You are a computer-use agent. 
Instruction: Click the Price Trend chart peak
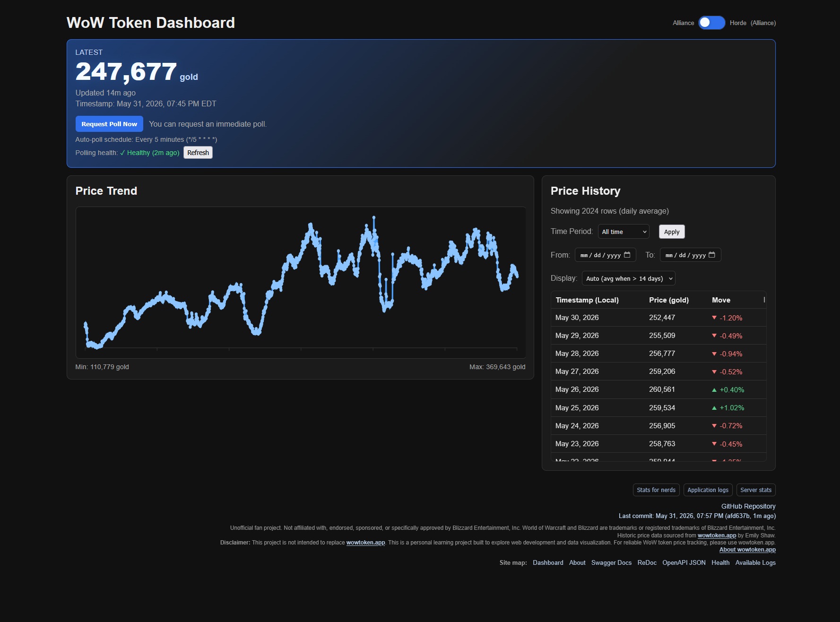[374, 217]
